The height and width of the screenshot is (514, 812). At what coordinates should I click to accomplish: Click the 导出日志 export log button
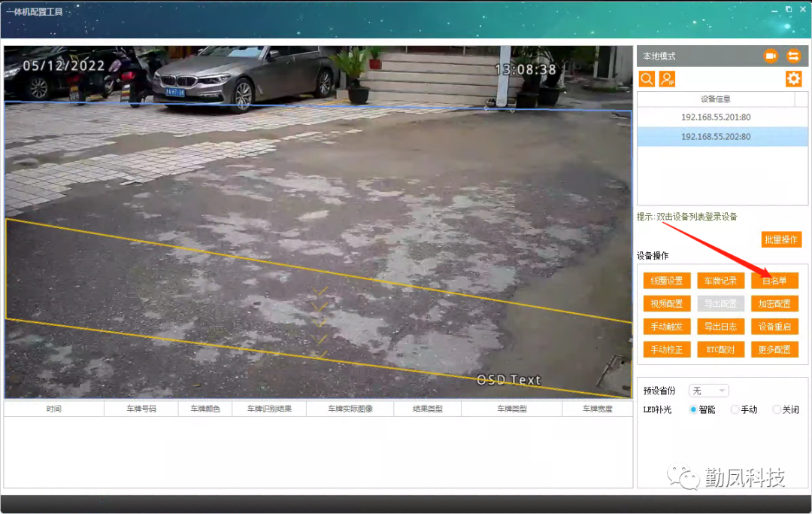coord(720,327)
